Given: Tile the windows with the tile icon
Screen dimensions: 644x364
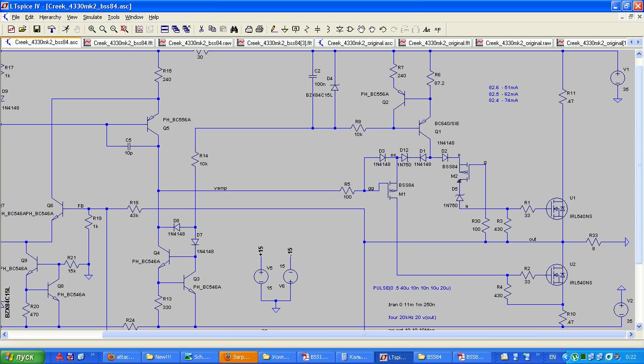Looking at the screenshot, I should pyautogui.click(x=165, y=29).
